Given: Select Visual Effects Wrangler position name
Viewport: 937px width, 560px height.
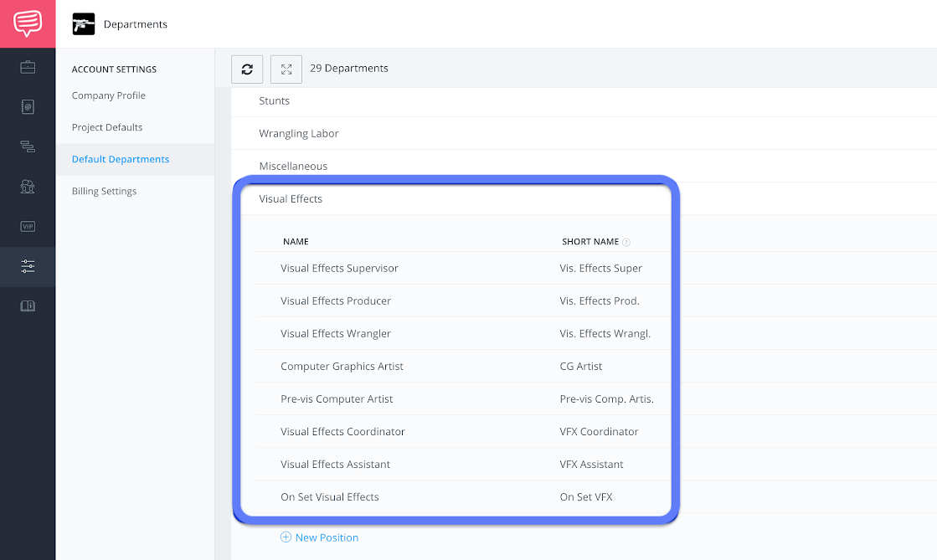Looking at the screenshot, I should click(x=336, y=333).
